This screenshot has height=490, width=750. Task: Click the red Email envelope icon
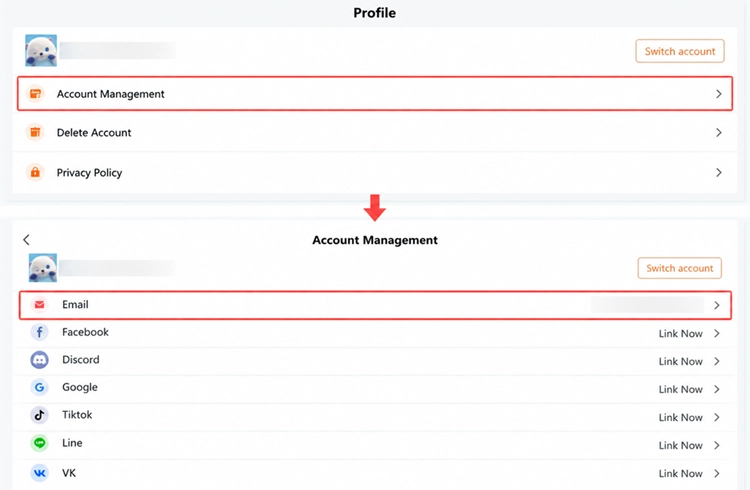point(40,304)
